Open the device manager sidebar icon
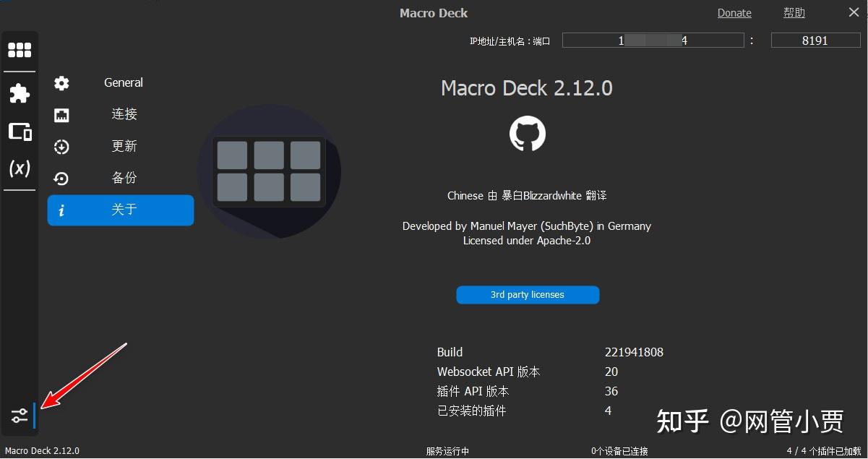 (20, 132)
